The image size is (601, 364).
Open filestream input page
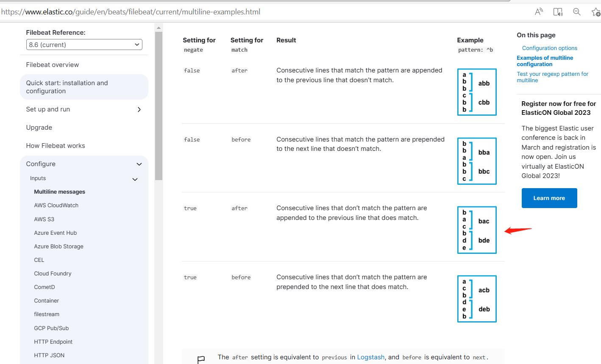(47, 314)
